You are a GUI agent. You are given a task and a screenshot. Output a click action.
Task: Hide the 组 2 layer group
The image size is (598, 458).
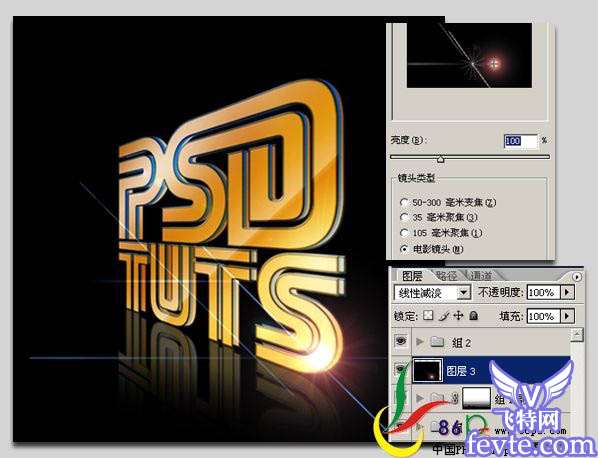click(401, 341)
